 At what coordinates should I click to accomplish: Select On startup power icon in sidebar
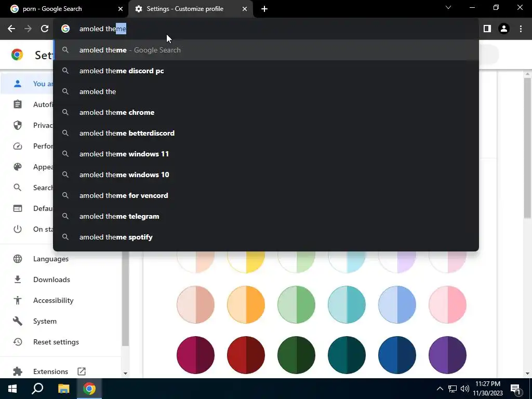point(17,229)
